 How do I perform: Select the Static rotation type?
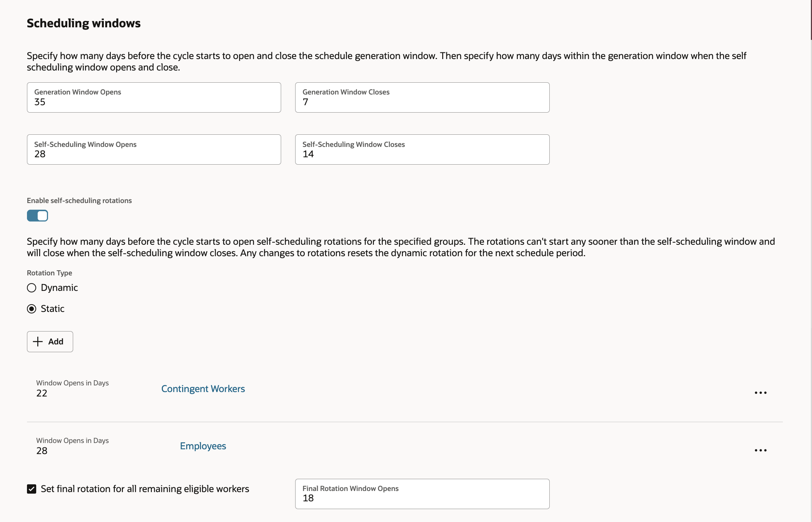click(32, 309)
